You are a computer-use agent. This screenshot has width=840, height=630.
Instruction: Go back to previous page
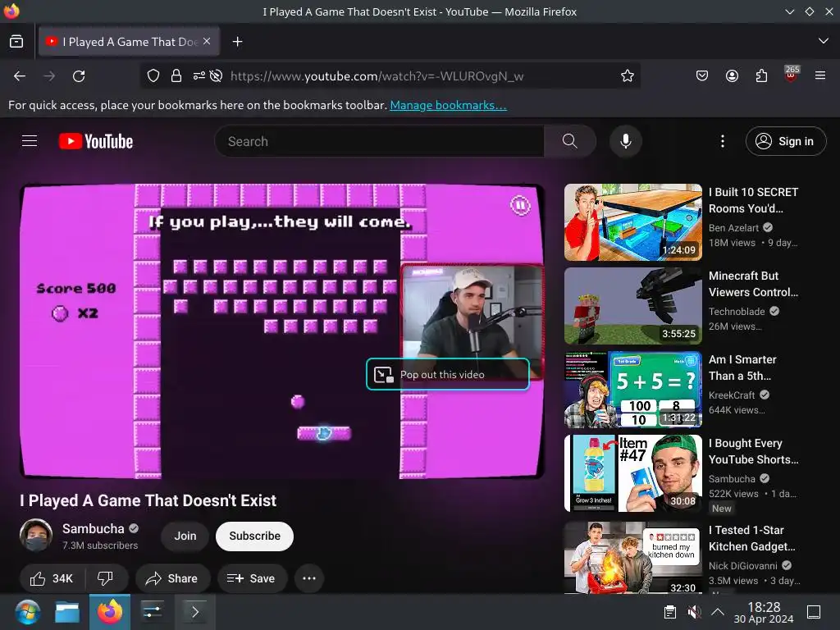pos(20,76)
